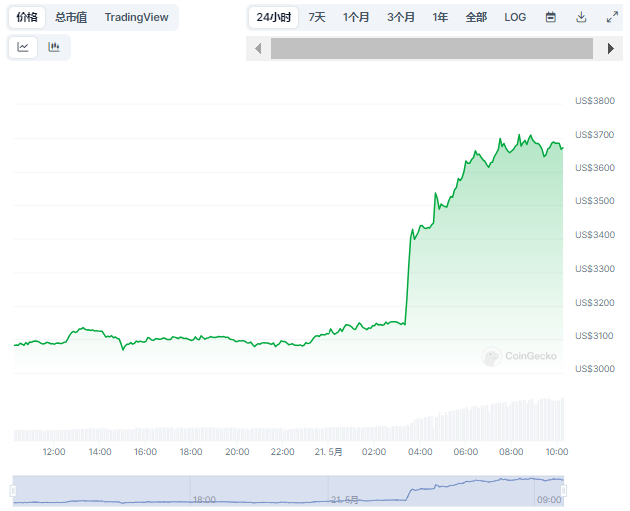Click the US$3400 axis label
Viewport: 630px width, 511px height.
595,235
